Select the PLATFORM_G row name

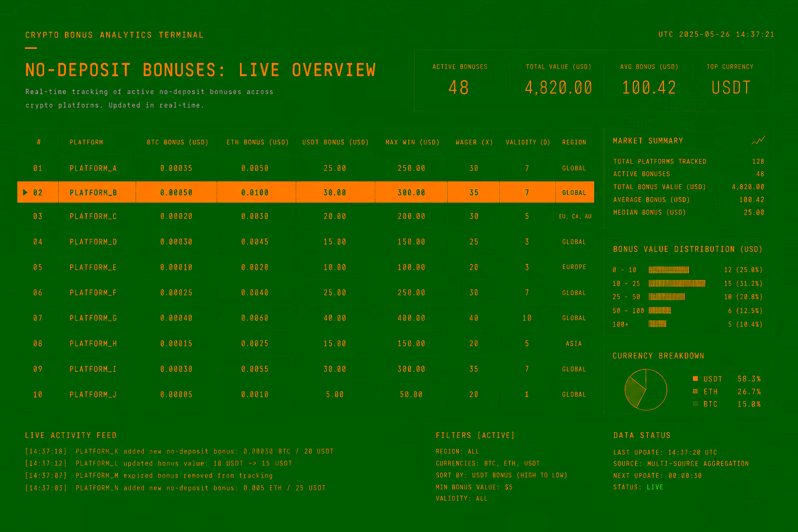click(93, 318)
